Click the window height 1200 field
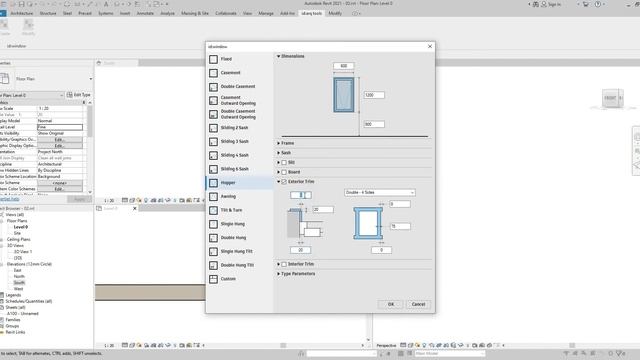The image size is (640, 360). [374, 95]
